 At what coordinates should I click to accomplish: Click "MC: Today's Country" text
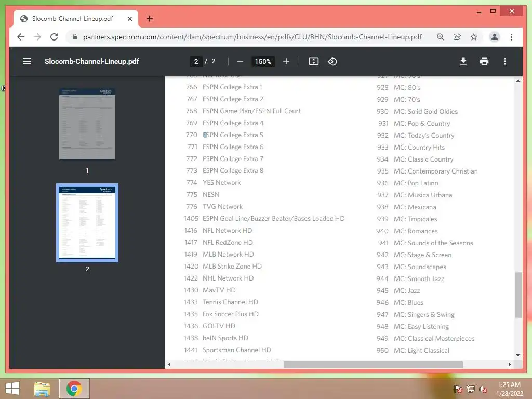(x=424, y=136)
